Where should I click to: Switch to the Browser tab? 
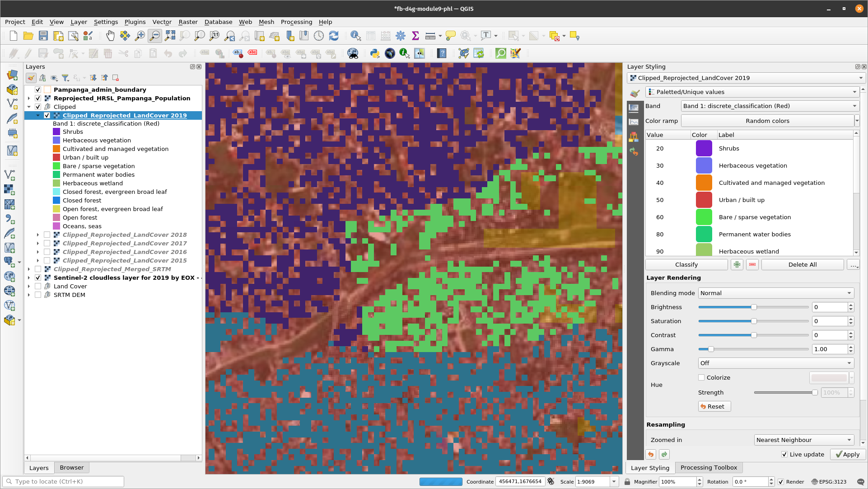coord(71,467)
